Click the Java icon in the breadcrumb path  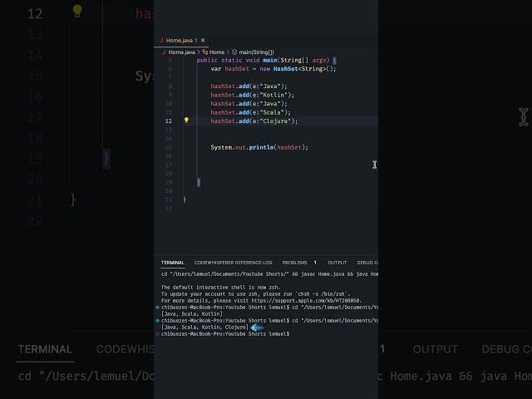164,52
